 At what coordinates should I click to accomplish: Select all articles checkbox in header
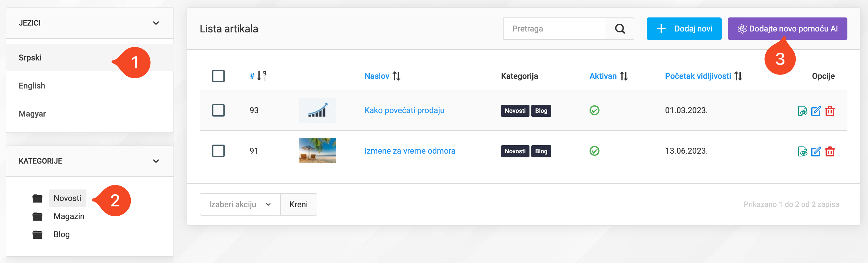point(218,76)
